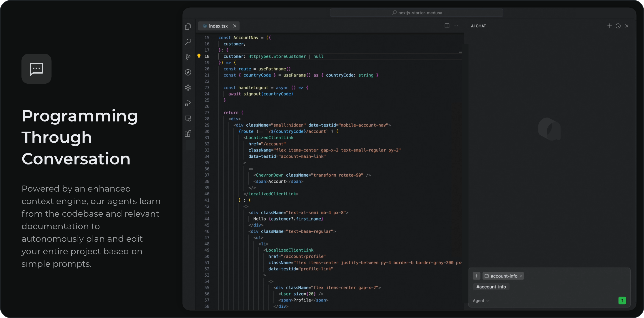The image size is (644, 318).
Task: Remove the account-info context chip
Action: (x=521, y=276)
